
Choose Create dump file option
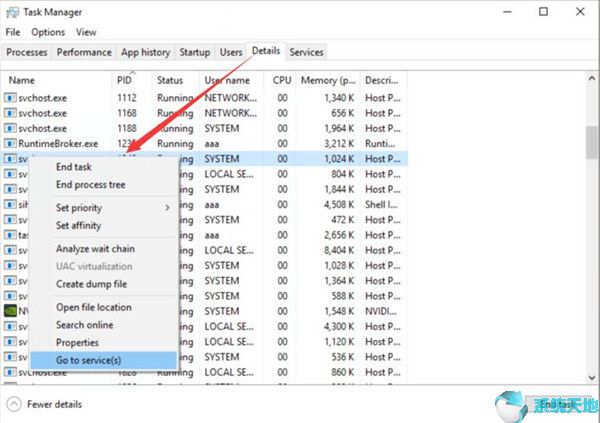click(x=91, y=284)
